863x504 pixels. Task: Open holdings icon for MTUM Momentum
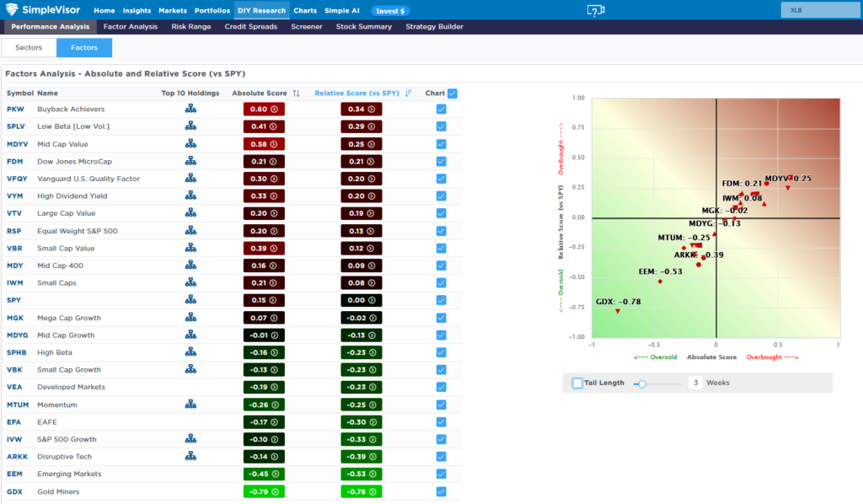click(x=190, y=404)
